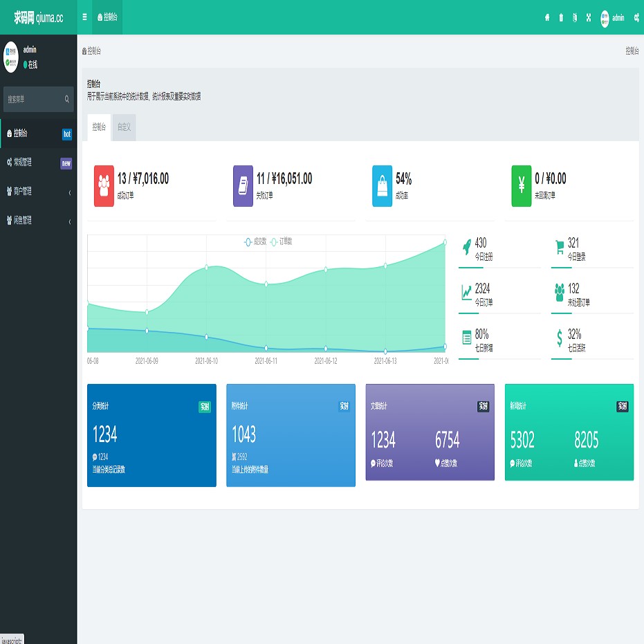Select 常规管理 in the sidebar menu
Image resolution: width=644 pixels, height=644 pixels.
[x=38, y=163]
